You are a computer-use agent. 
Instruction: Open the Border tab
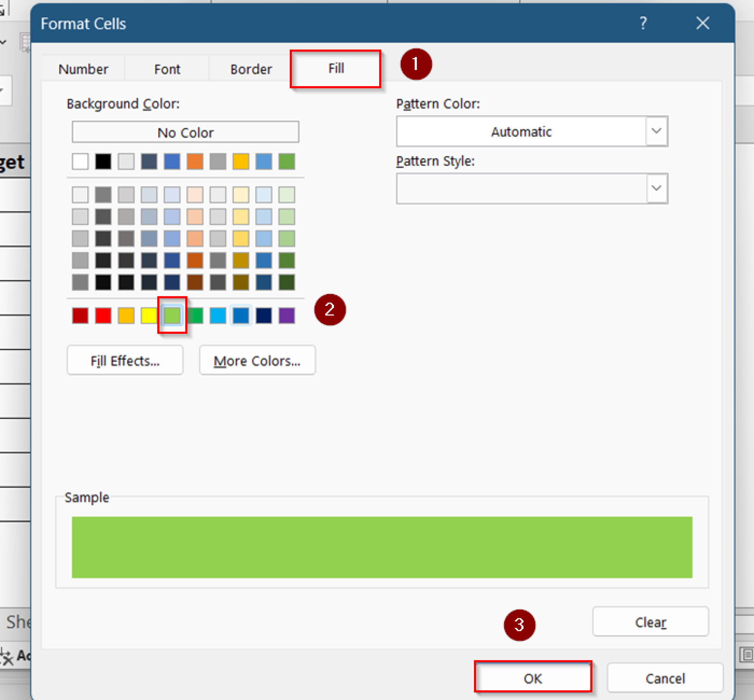(x=251, y=69)
